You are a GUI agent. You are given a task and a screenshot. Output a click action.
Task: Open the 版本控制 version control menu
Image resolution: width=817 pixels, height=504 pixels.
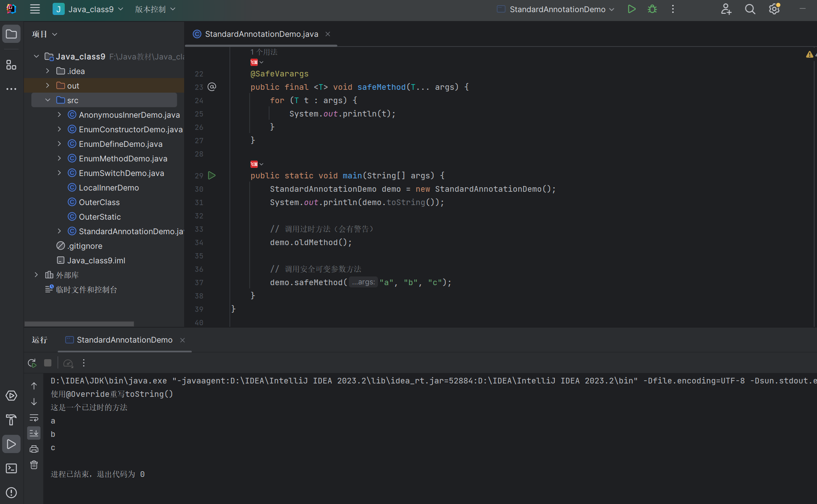point(155,9)
